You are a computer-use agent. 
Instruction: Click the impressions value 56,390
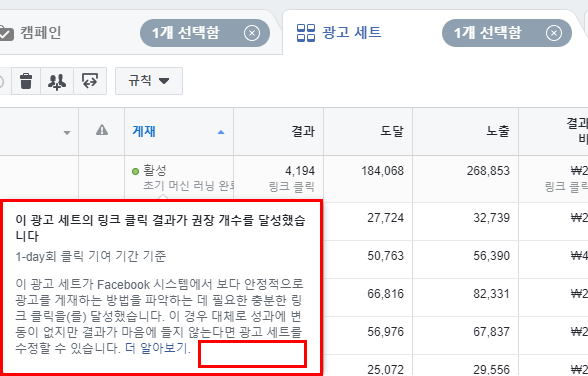pos(492,256)
